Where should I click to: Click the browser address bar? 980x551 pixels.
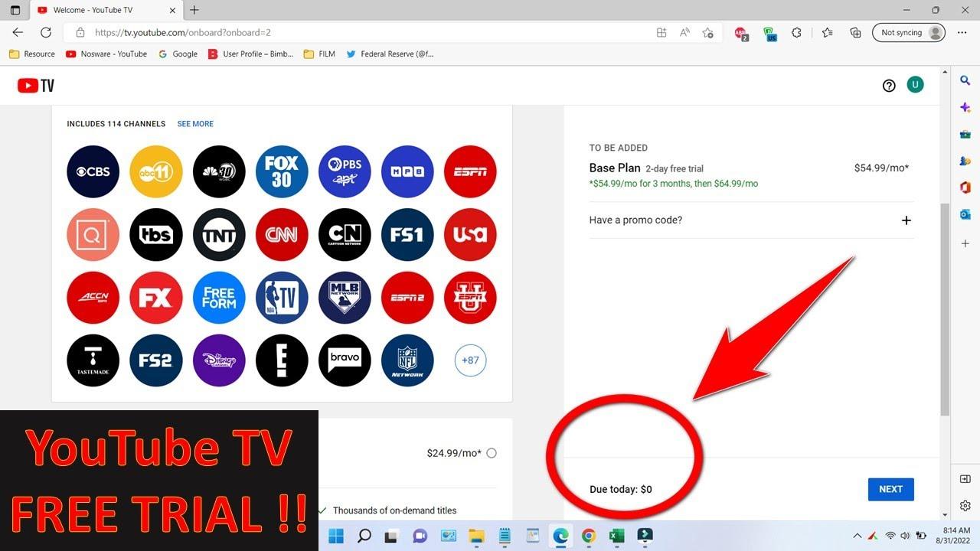367,33
